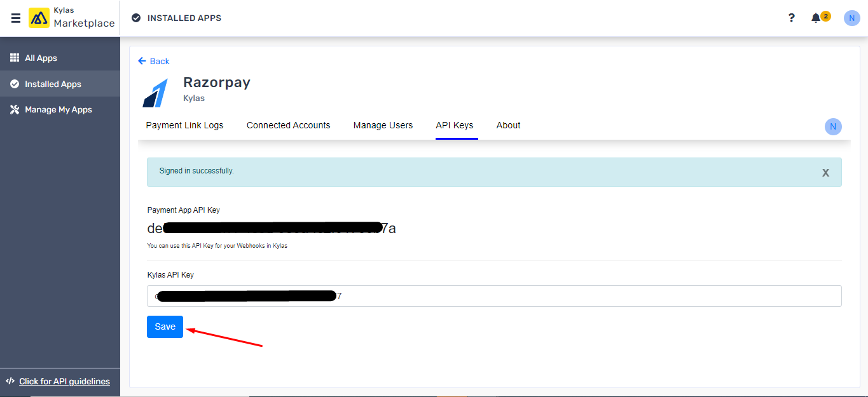Click the INSTALLED APPS header title
868x397 pixels.
[x=184, y=18]
